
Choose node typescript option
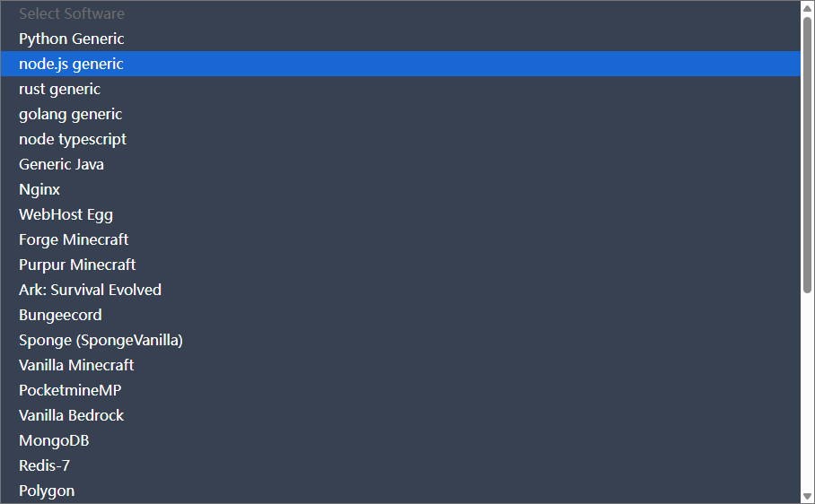pos(73,139)
